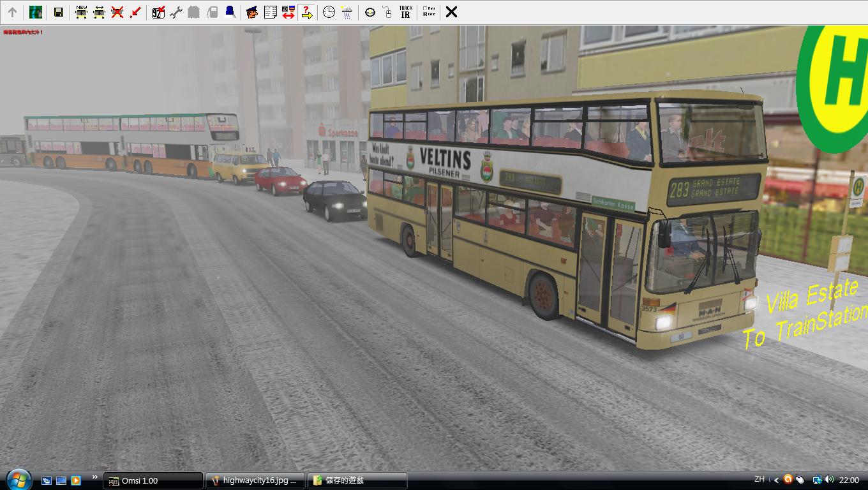Toggle the mouse control icon
Image resolution: width=868 pixels, height=490 pixels.
387,12
